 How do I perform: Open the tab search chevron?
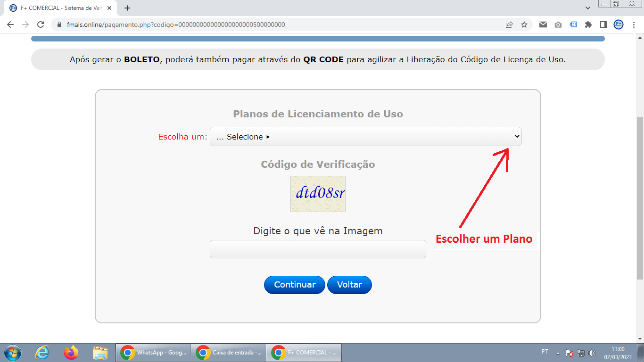click(x=588, y=8)
